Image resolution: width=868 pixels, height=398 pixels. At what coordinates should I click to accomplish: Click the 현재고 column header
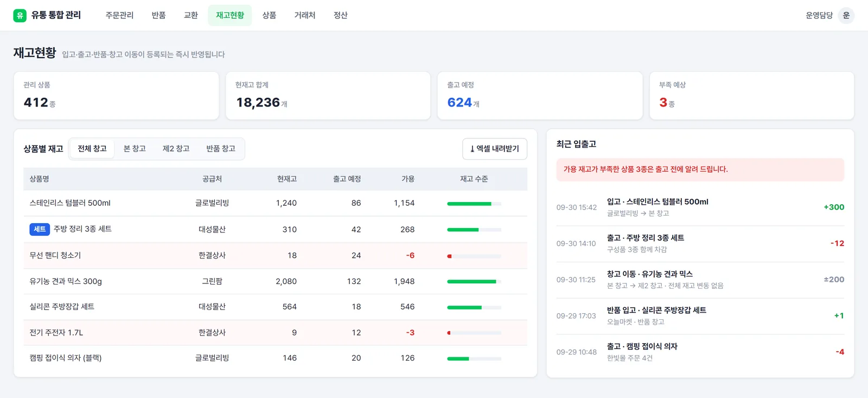pos(287,179)
